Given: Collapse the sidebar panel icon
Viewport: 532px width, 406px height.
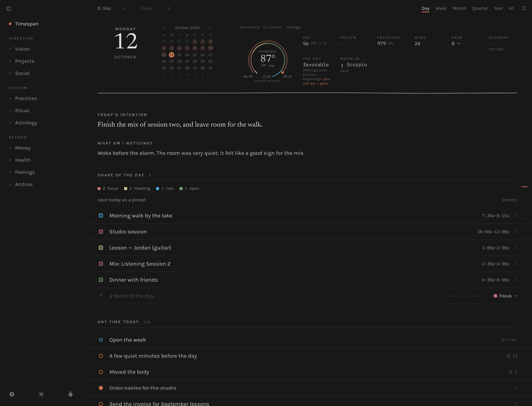Looking at the screenshot, I should (x=9, y=9).
